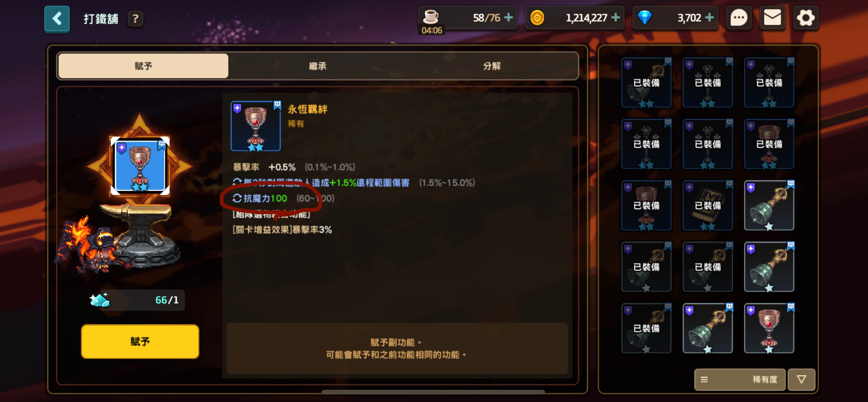
Task: Add blue gems with the plus icon
Action: click(x=710, y=17)
